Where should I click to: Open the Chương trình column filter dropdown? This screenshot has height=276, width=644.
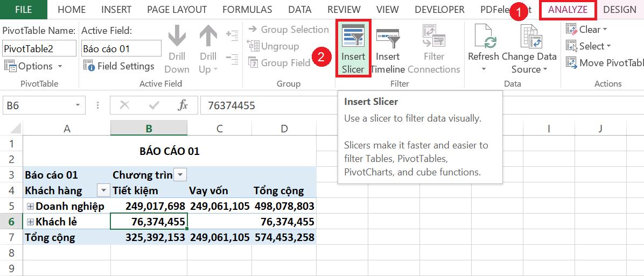click(180, 175)
